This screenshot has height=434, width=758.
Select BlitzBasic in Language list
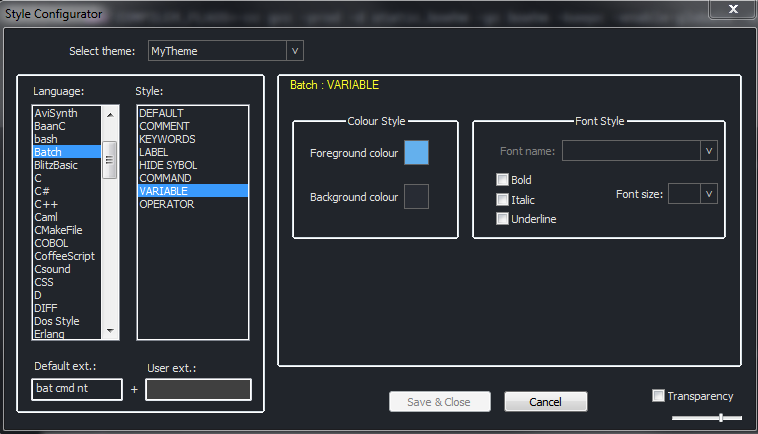(x=67, y=165)
